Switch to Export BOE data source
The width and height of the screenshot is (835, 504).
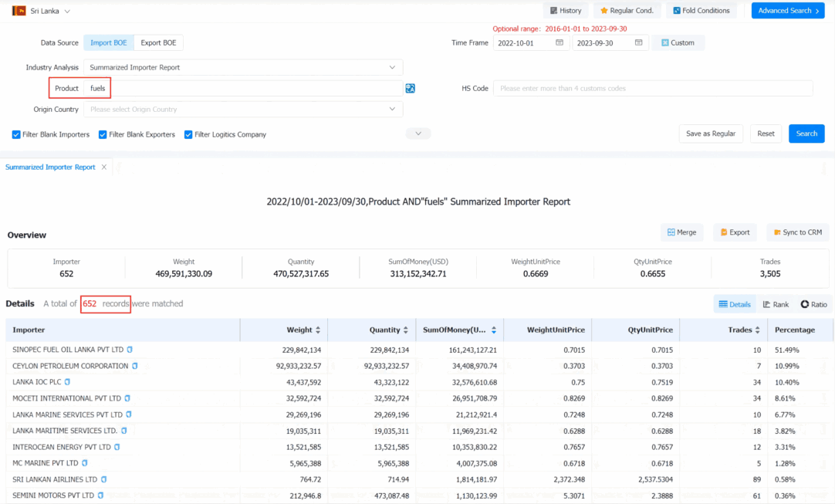(x=158, y=42)
